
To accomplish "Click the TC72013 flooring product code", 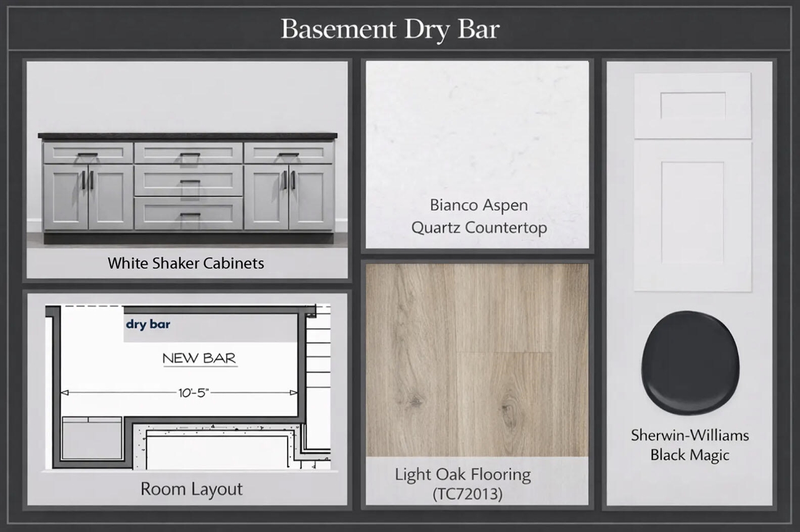I will [x=467, y=494].
